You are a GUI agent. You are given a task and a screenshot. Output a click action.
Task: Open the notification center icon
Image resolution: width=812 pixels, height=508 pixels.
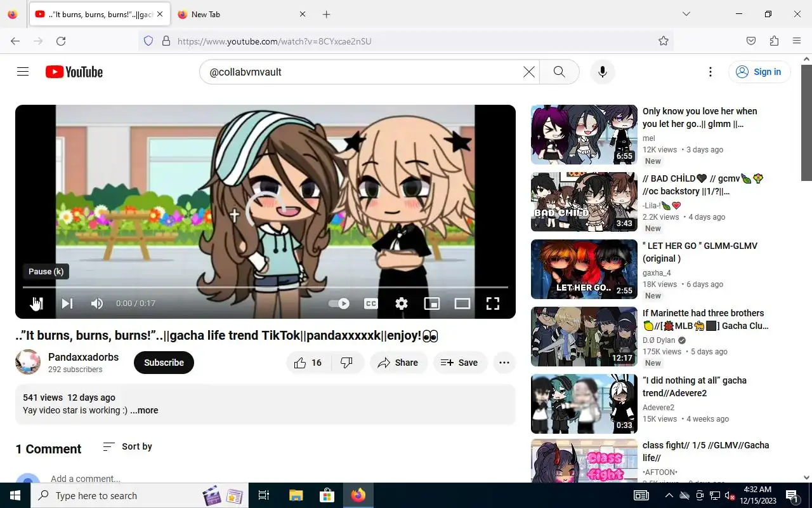pyautogui.click(x=792, y=495)
